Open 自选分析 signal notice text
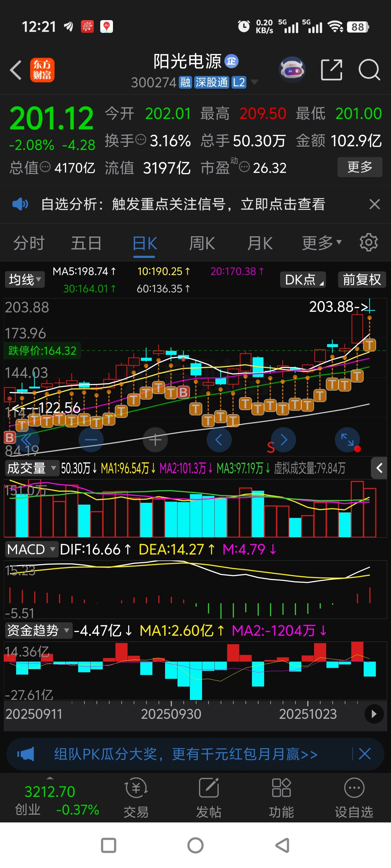Screen dimensions: 391x868 click(183, 204)
